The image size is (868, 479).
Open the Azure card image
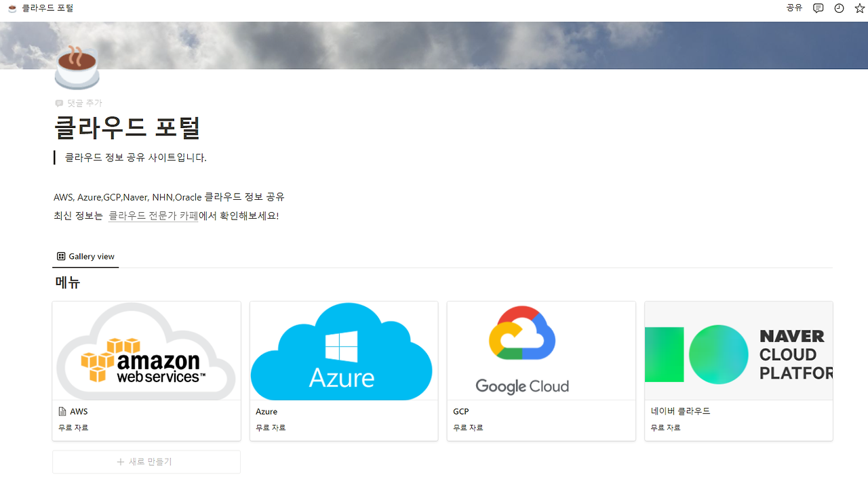click(344, 351)
